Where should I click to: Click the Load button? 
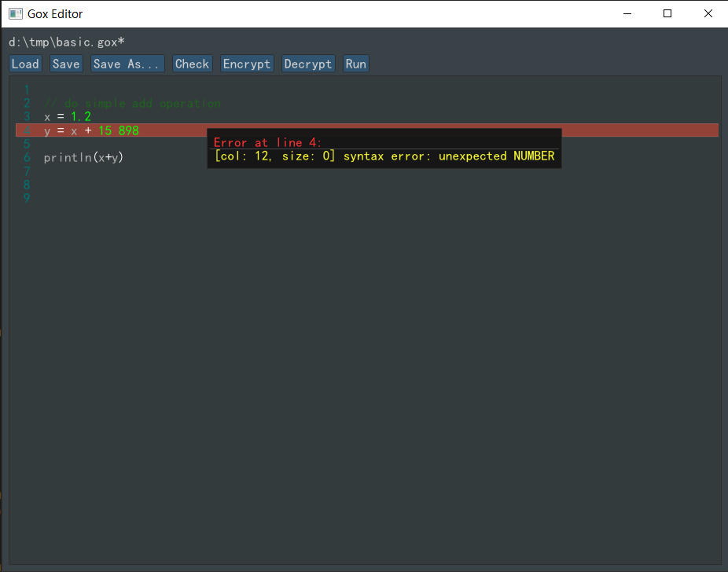pyautogui.click(x=25, y=64)
